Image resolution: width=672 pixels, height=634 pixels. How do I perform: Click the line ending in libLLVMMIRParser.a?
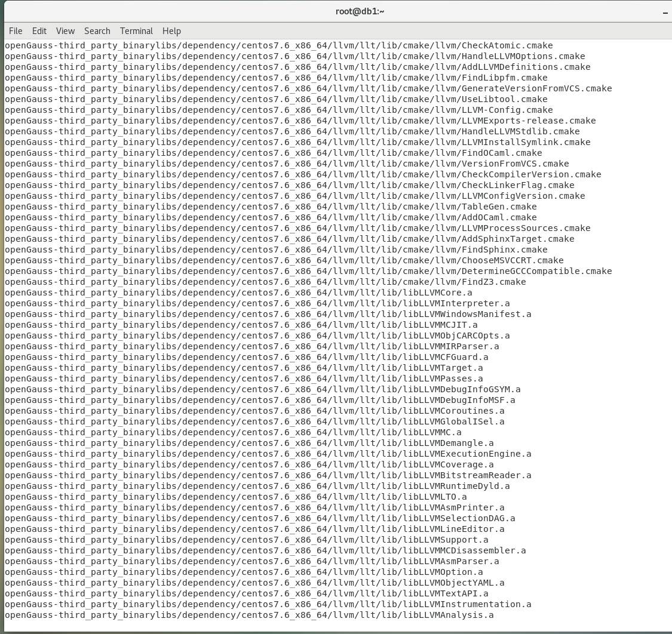(252, 346)
